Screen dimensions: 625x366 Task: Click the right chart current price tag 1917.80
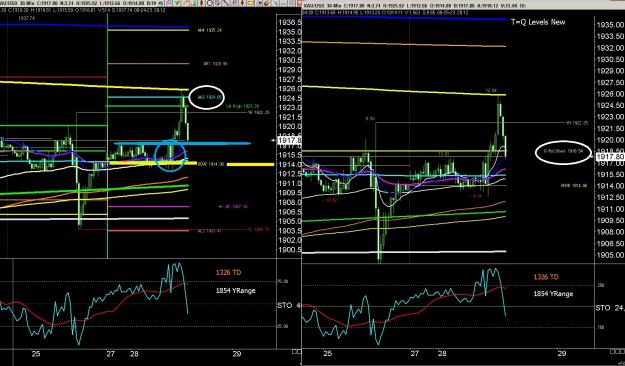pos(610,157)
